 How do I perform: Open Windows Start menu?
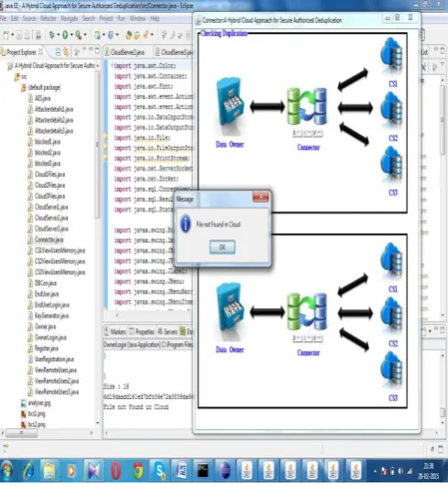6,470
